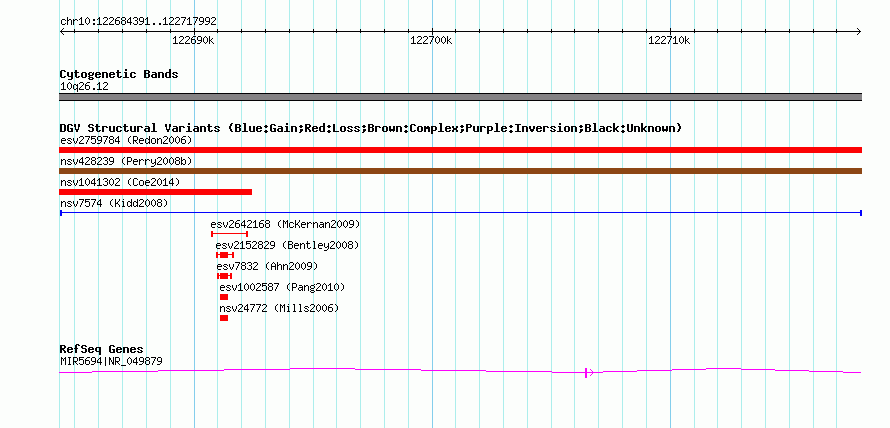Click the nsv24772 (Mills2006) label
This screenshot has width=890, height=428.
pos(279,308)
